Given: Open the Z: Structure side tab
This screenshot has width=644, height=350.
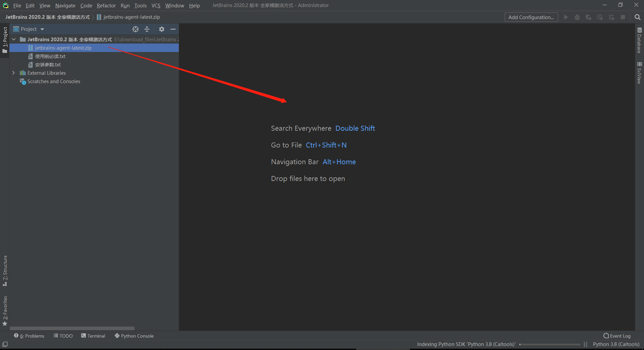Looking at the screenshot, I should (x=5, y=271).
